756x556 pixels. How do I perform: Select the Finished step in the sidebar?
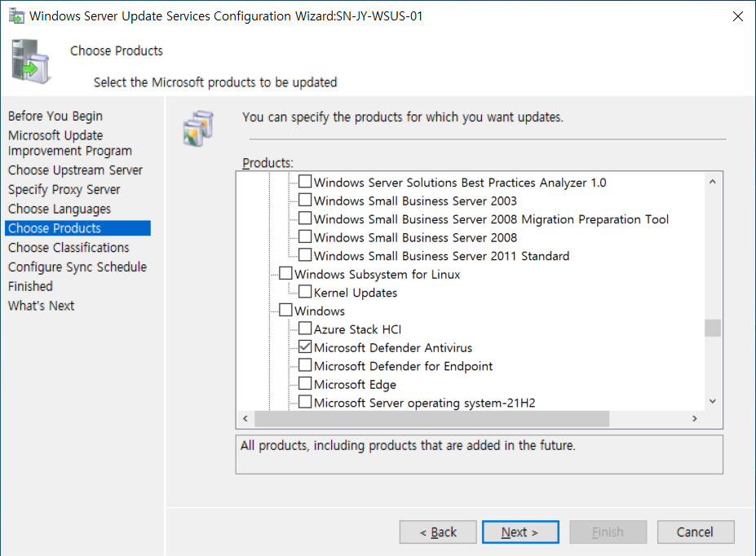[x=30, y=286]
